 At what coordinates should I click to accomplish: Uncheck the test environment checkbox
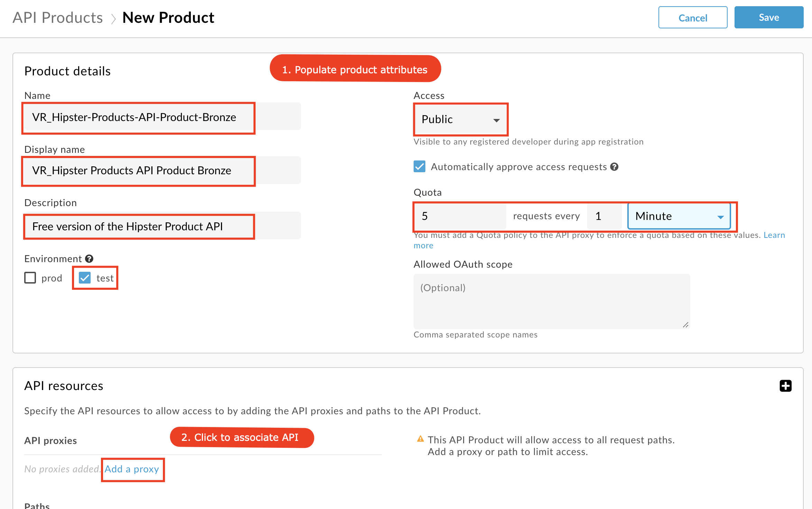tap(85, 278)
